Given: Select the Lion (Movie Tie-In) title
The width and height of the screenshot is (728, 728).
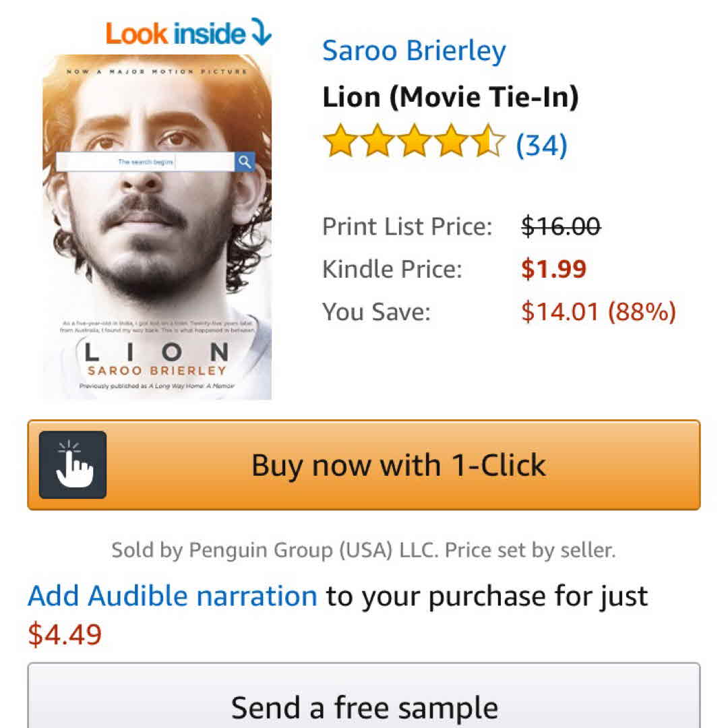Looking at the screenshot, I should 450,97.
